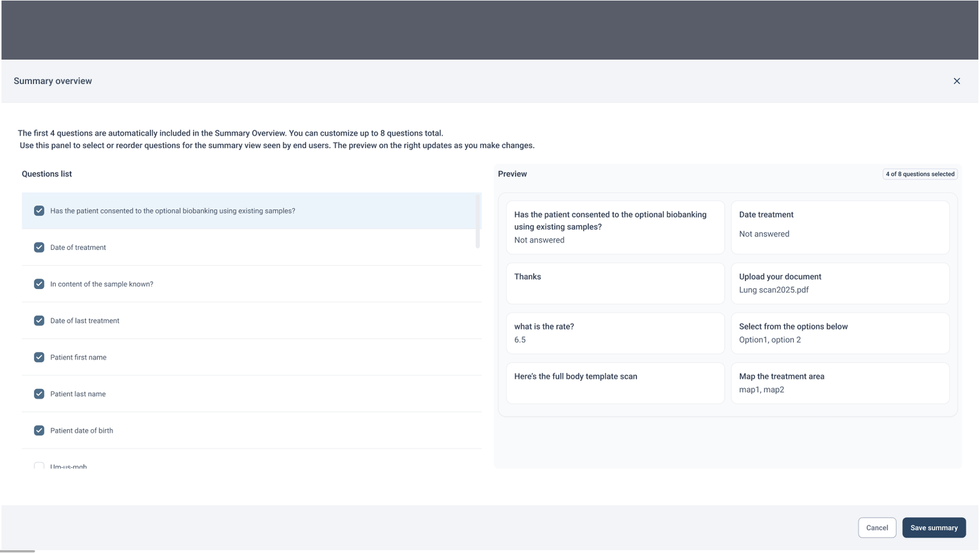Click "In content of the sample known?" text
Screen dimensions: 980x553
[x=102, y=284]
